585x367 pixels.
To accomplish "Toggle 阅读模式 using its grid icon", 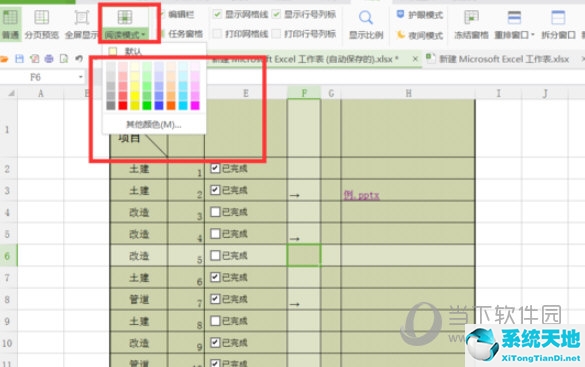I will click(125, 17).
